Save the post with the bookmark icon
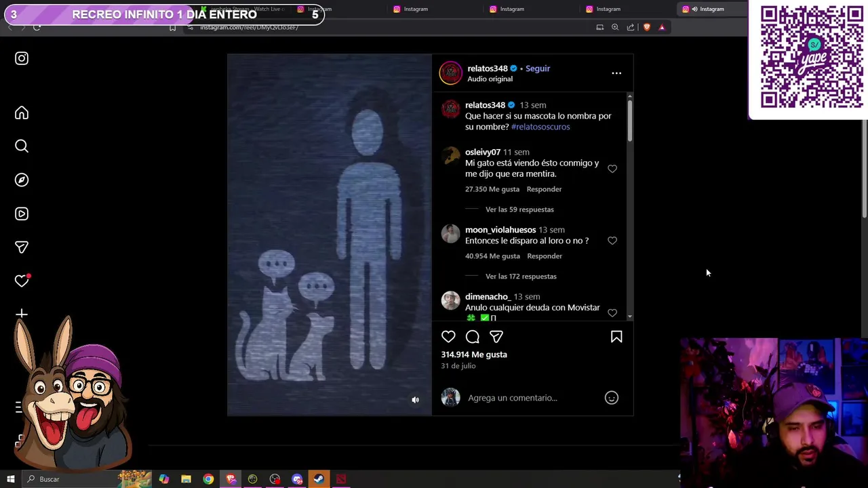This screenshot has height=488, width=868. 616,337
